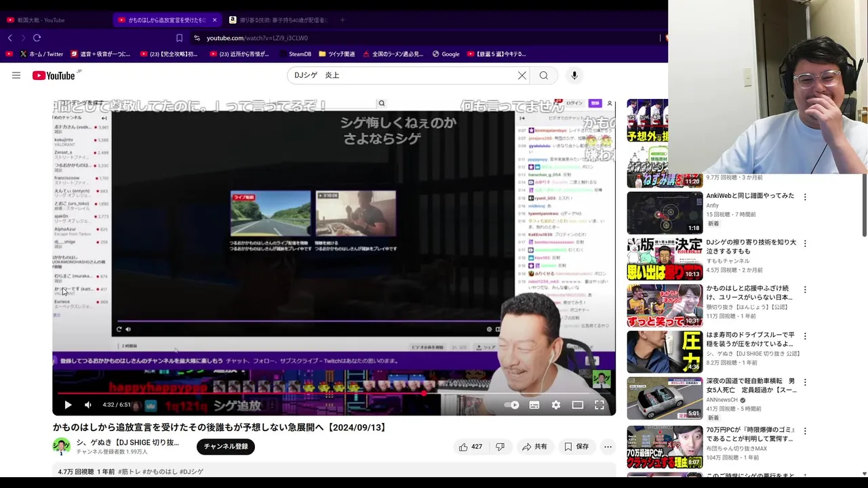Open DJシゲの擦り寄り技術 recommended video title

(751, 246)
